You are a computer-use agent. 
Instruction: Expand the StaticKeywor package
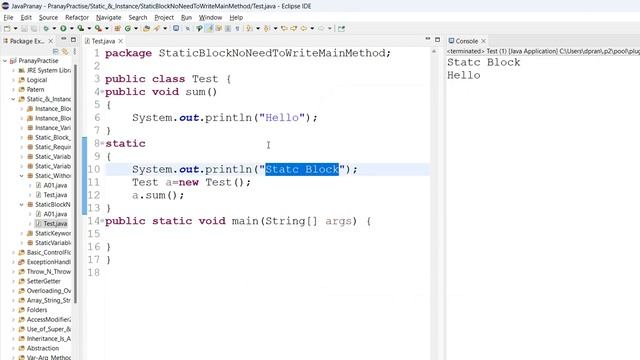tap(22, 233)
